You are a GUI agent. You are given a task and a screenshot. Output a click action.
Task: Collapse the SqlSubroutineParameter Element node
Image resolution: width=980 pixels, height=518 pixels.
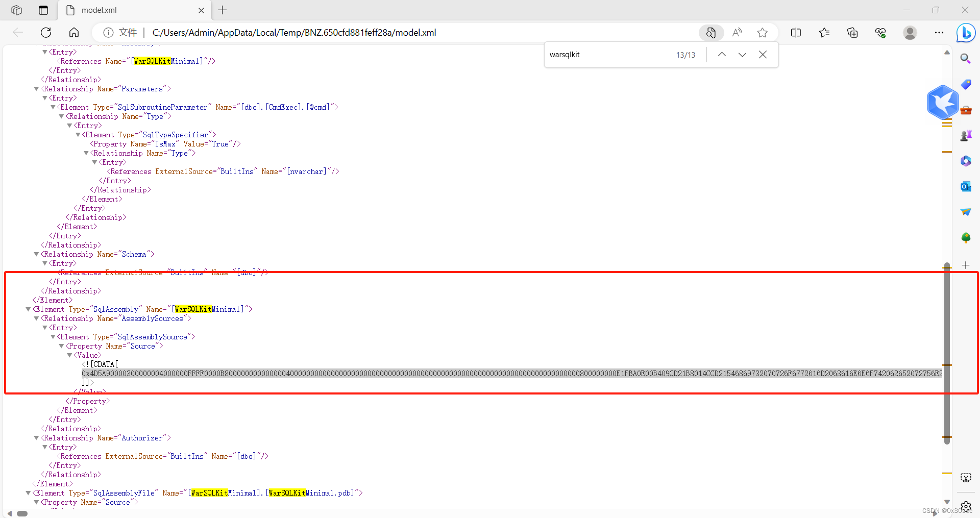click(x=53, y=107)
